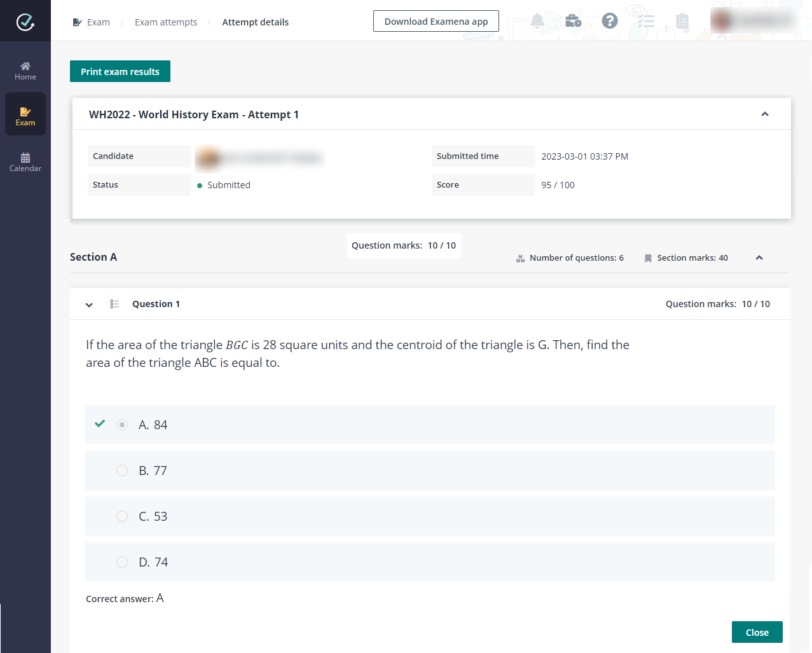Click the Print exam results button
Image resolution: width=812 pixels, height=653 pixels.
point(120,71)
